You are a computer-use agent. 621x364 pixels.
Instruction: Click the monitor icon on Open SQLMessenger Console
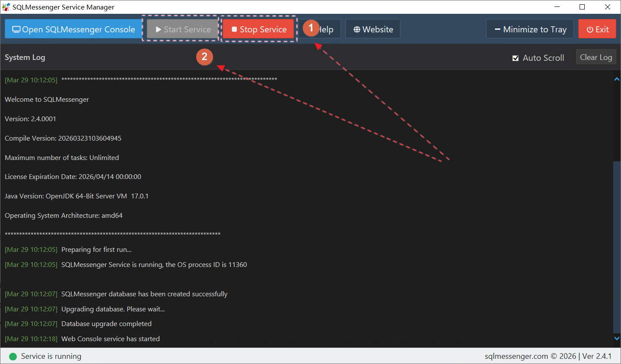16,29
